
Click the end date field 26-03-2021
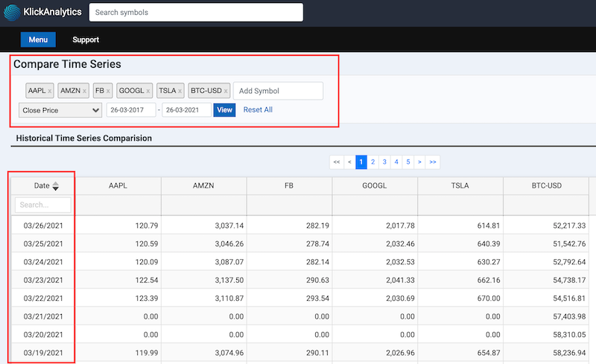pyautogui.click(x=187, y=110)
